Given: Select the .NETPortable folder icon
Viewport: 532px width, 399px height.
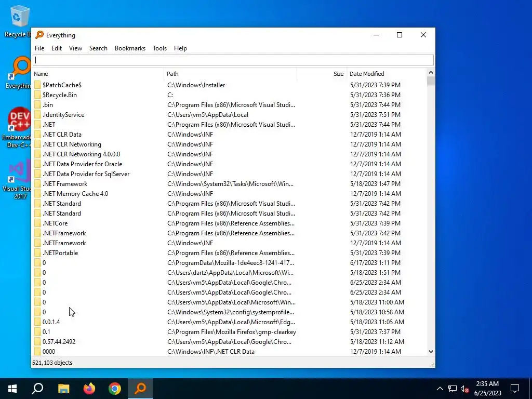Looking at the screenshot, I should click(x=37, y=253).
